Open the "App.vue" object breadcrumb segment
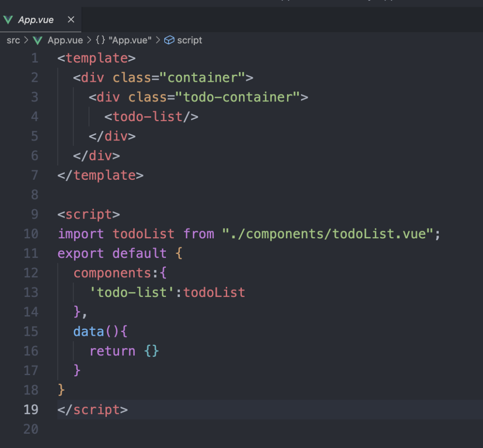 [x=130, y=40]
